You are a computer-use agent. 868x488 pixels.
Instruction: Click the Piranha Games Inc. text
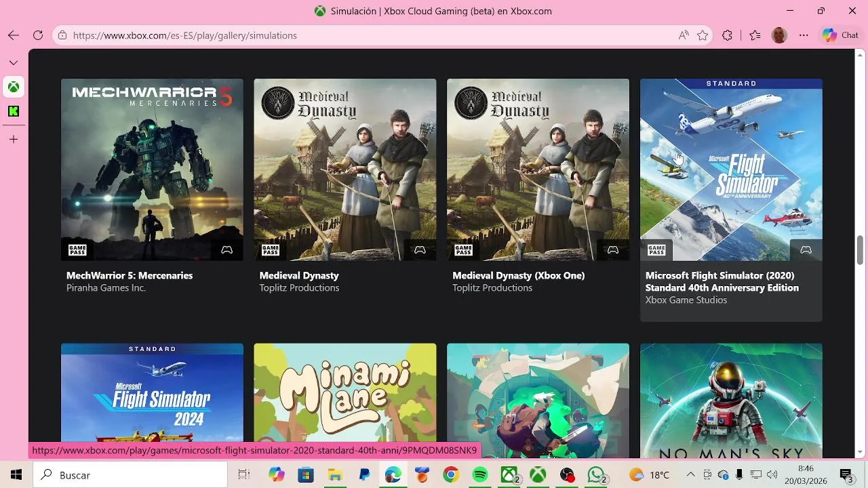coord(106,288)
